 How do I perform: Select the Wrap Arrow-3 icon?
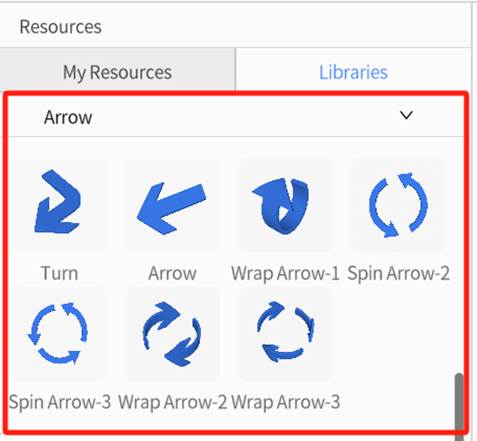click(x=285, y=333)
